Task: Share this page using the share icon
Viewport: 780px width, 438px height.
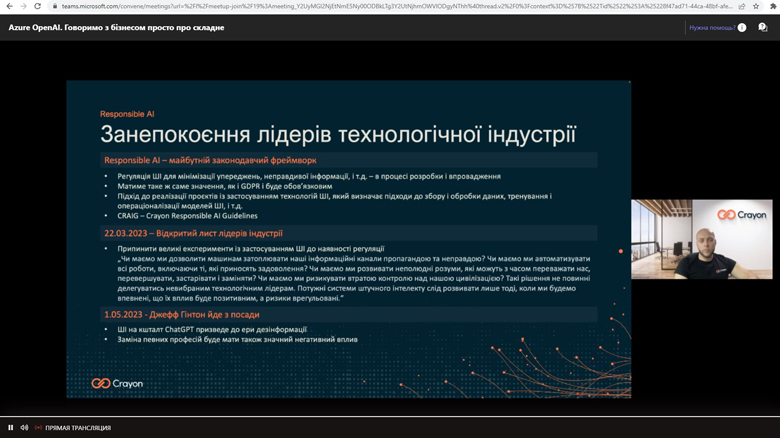Action: (742, 6)
